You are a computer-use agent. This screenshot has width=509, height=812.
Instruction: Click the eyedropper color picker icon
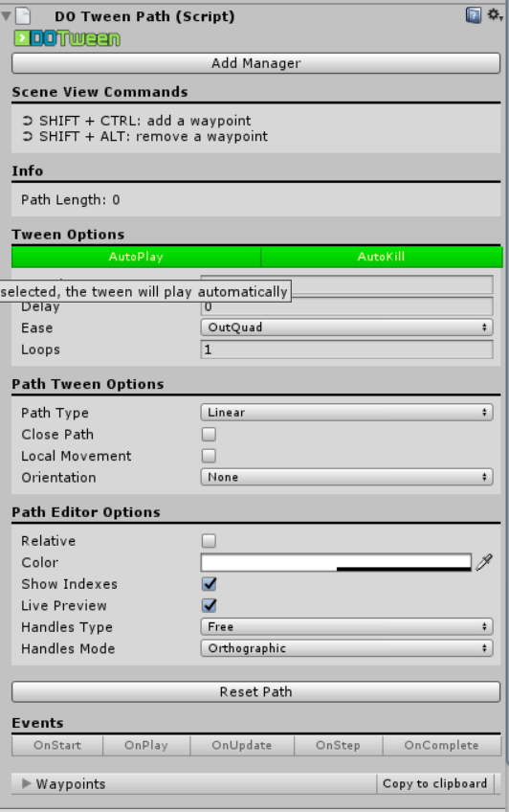tap(484, 562)
